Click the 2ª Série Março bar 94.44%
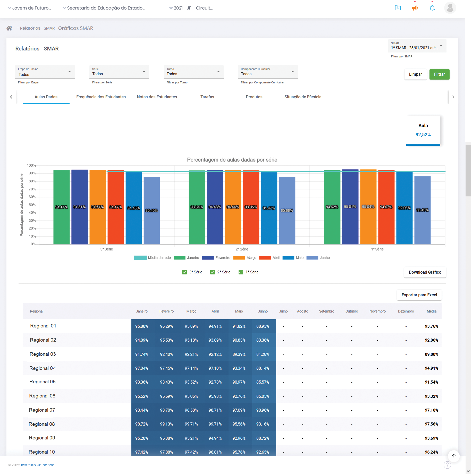The image size is (472, 476). pyautogui.click(x=233, y=207)
